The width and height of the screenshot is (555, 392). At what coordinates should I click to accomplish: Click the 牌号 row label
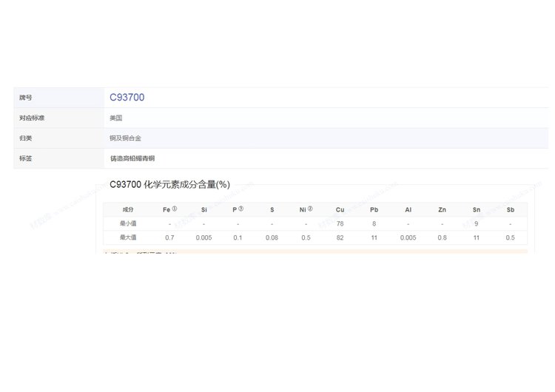[26, 98]
